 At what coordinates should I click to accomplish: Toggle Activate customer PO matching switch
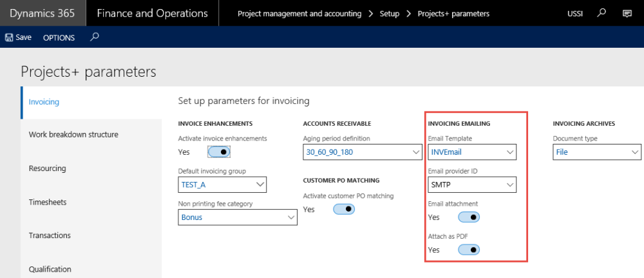[344, 209]
